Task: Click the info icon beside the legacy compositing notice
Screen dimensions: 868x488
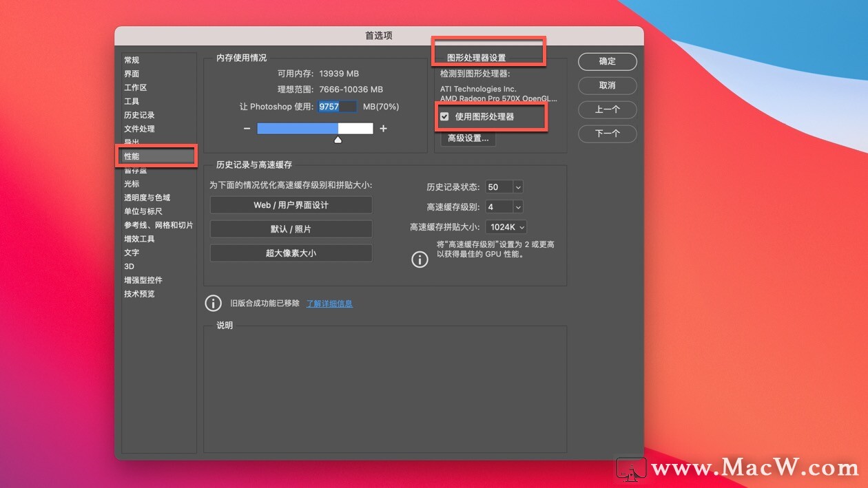Action: coord(213,303)
